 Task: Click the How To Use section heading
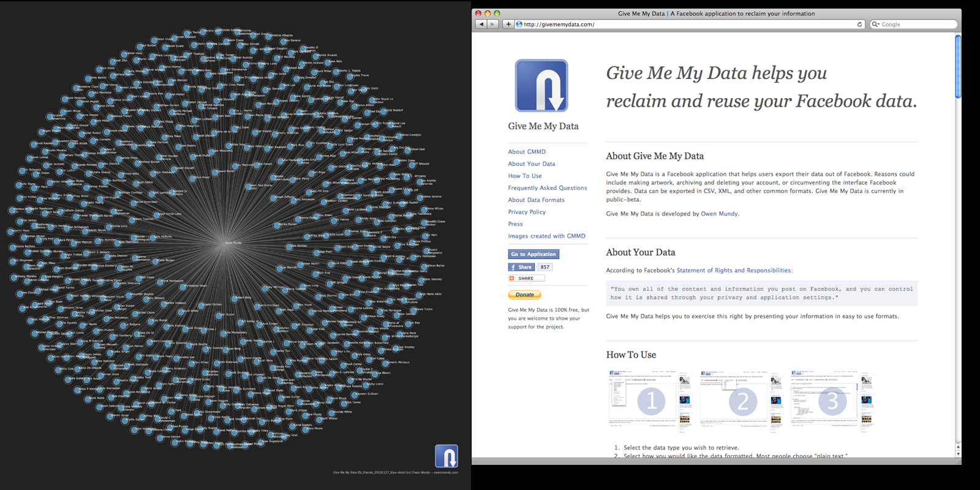[631, 355]
